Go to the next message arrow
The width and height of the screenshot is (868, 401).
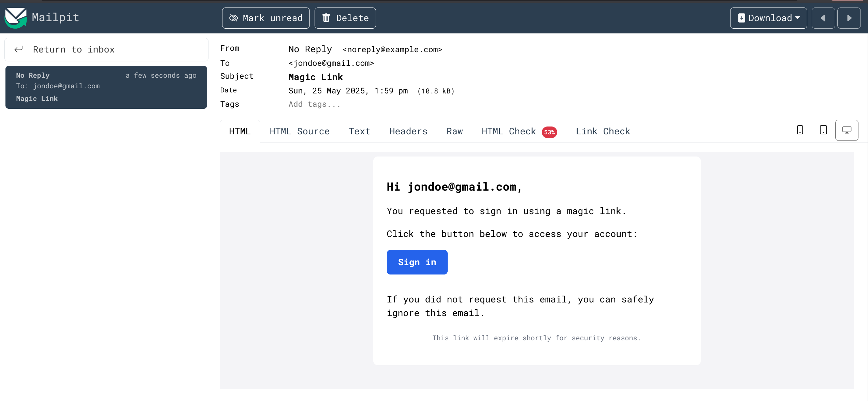pyautogui.click(x=849, y=18)
